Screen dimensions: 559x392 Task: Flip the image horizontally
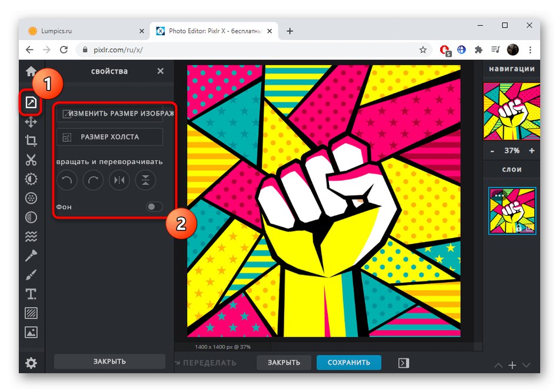pyautogui.click(x=119, y=180)
